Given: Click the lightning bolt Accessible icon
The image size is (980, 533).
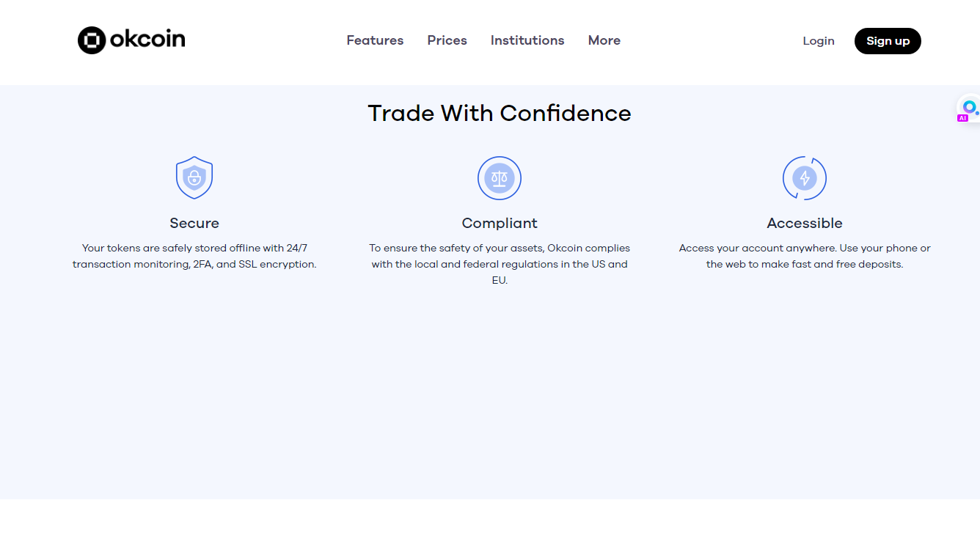Looking at the screenshot, I should (805, 177).
